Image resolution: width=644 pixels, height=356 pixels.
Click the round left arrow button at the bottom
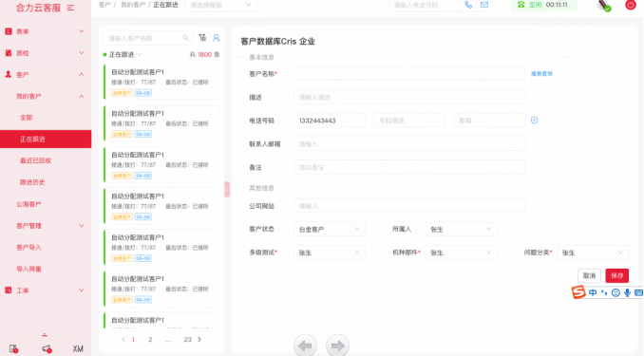(305, 346)
